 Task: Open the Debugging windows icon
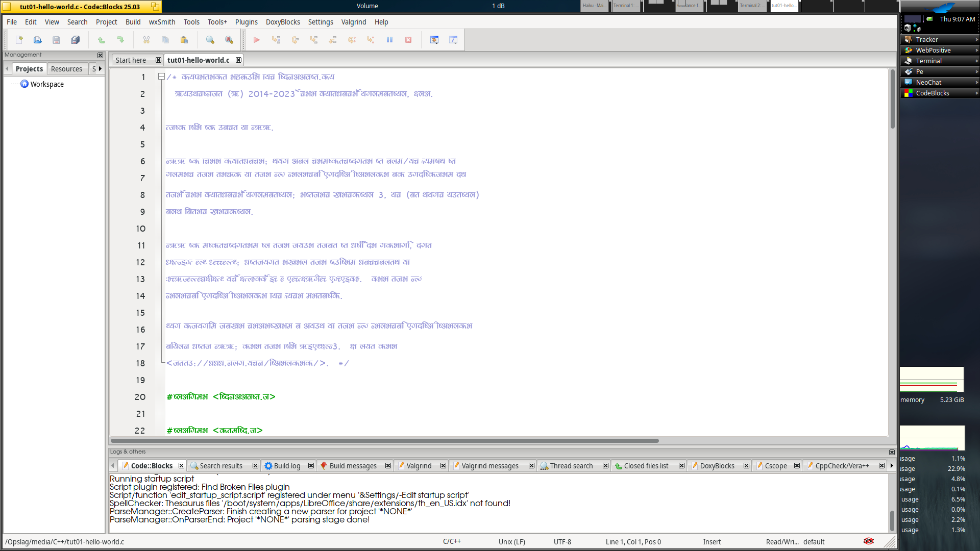[x=434, y=40]
